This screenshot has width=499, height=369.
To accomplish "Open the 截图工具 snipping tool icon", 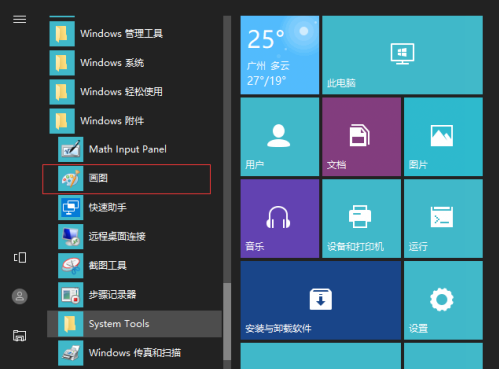I will click(x=71, y=265).
